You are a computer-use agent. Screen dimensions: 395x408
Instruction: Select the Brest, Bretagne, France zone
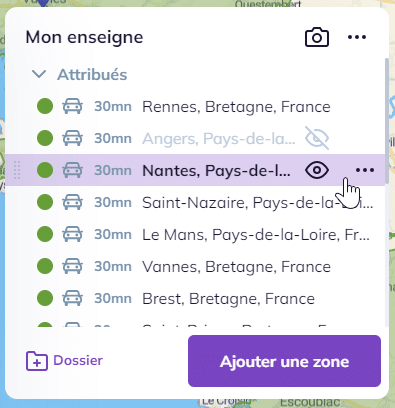coord(228,299)
